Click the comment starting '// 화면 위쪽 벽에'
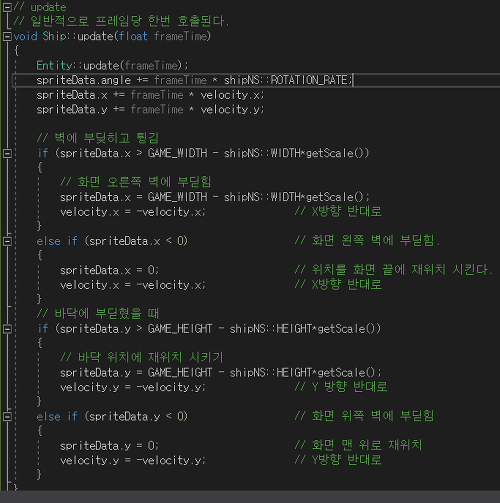This screenshot has width=500, height=503. (364, 416)
